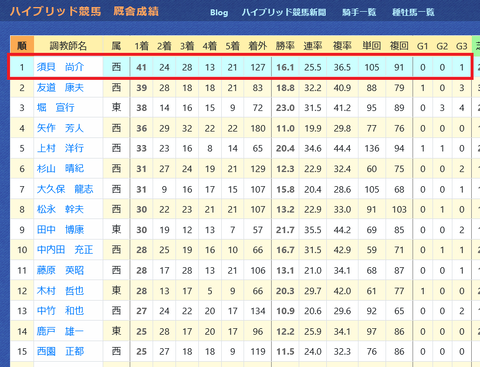
Task: Select 着外 134 in 中竹 row
Action: click(x=258, y=311)
